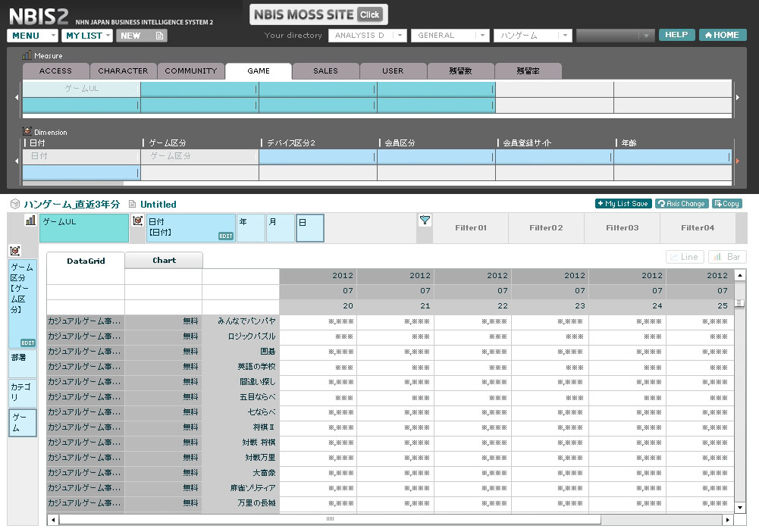Switch to the Chart tab

(x=164, y=261)
